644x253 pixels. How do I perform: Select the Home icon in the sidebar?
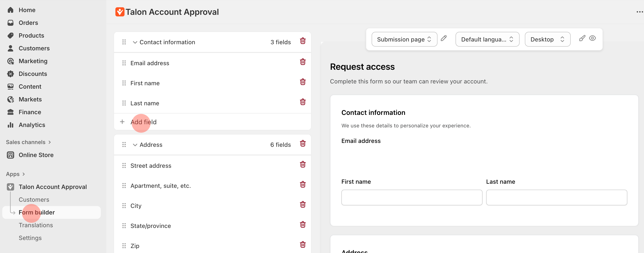click(x=11, y=10)
